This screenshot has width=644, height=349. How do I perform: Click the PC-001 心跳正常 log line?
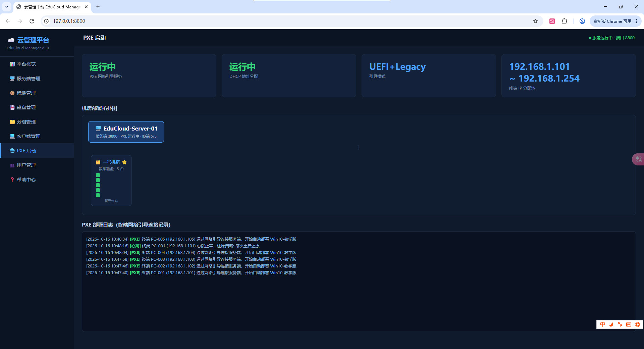[173, 246]
